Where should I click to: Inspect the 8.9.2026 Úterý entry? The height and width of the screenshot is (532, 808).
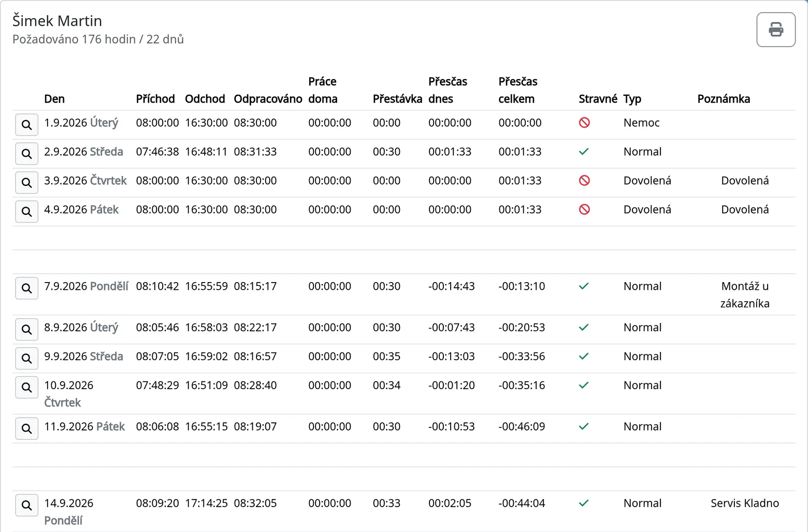point(26,330)
